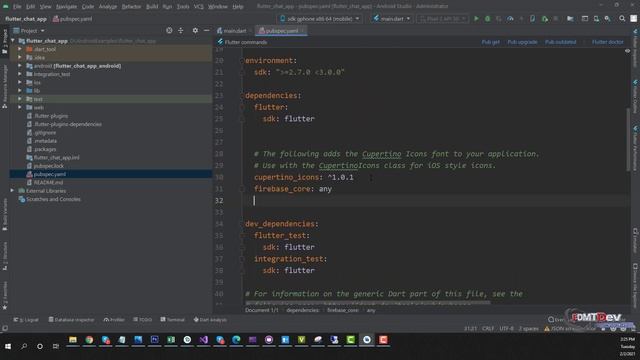Click the collapse all icon in Project panel
The width and height of the screenshot is (640, 360).
click(181, 31)
